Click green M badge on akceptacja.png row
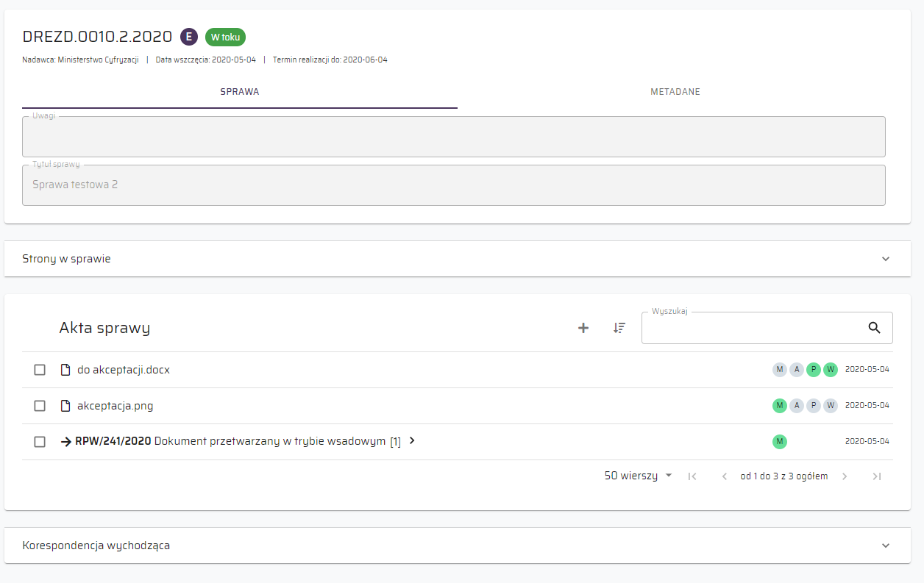924x583 pixels. point(779,406)
